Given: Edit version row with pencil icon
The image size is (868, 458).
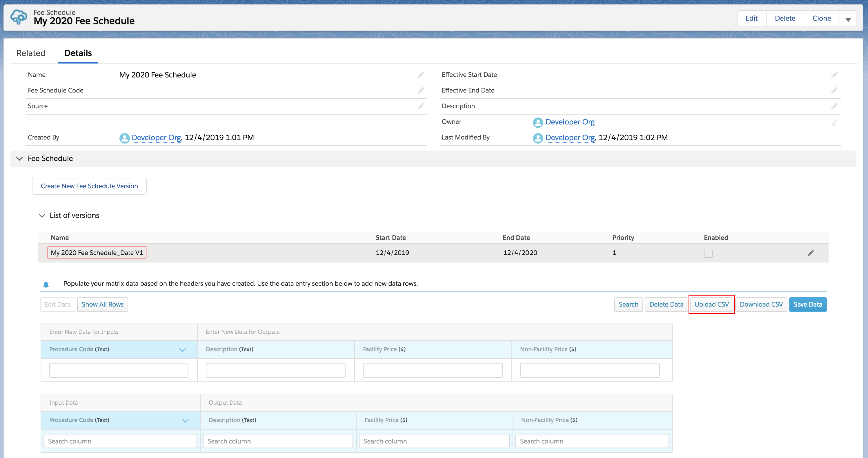Looking at the screenshot, I should click(x=811, y=253).
